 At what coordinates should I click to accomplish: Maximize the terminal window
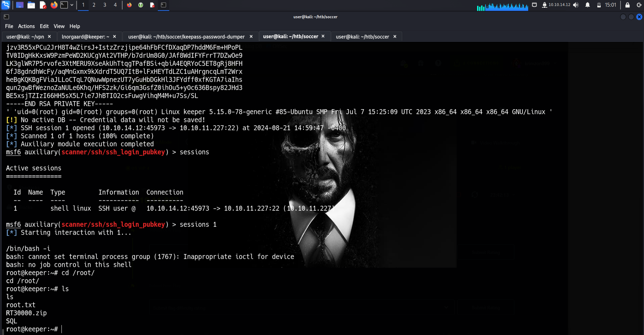[x=631, y=17]
